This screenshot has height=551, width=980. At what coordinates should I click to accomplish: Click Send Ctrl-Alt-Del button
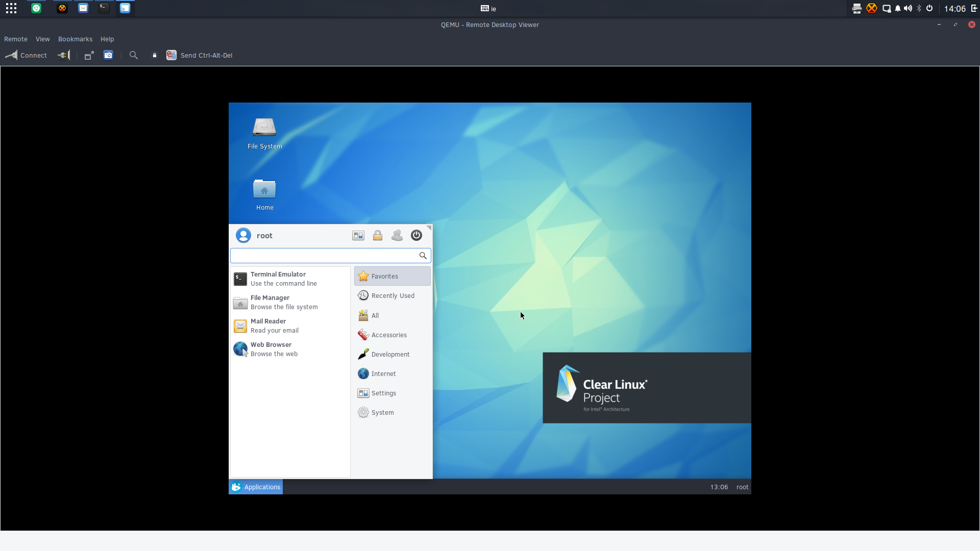click(200, 55)
